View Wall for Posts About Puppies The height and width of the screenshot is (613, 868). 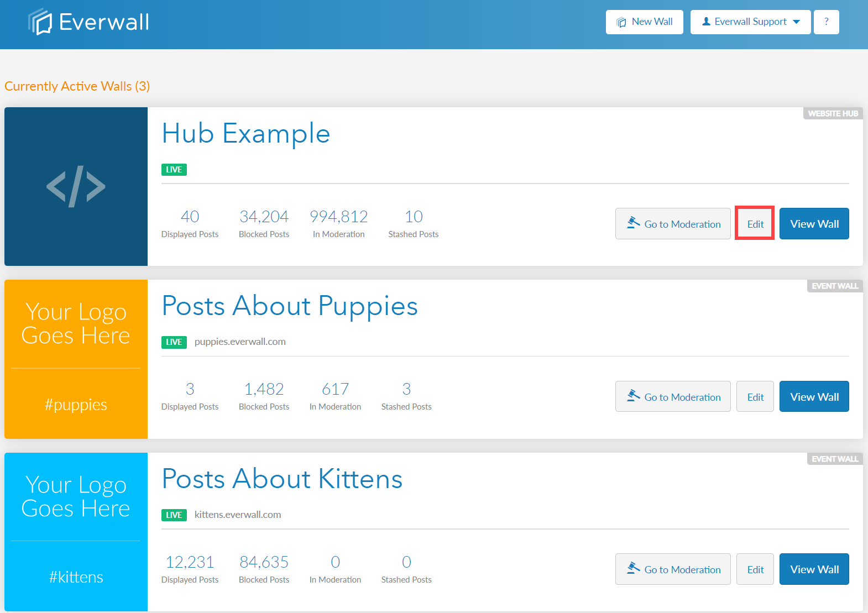(814, 396)
